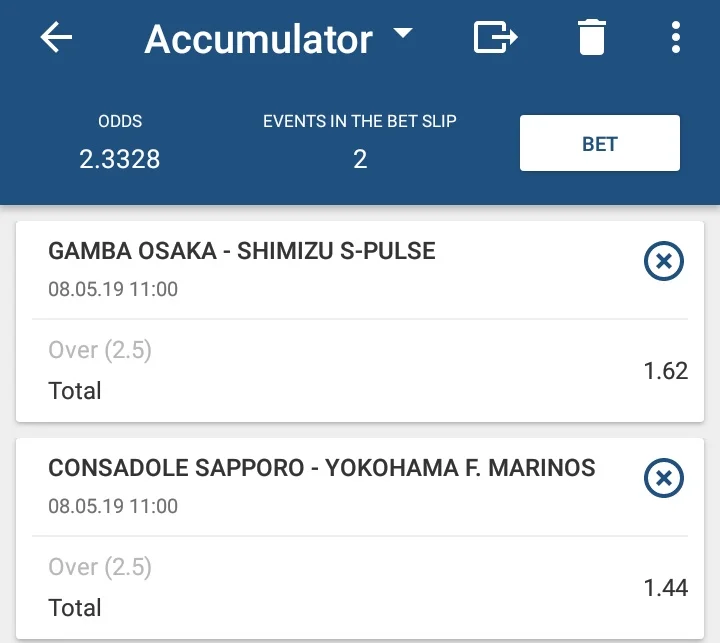Open the three-dot overflow menu
The height and width of the screenshot is (643, 720).
pos(676,38)
